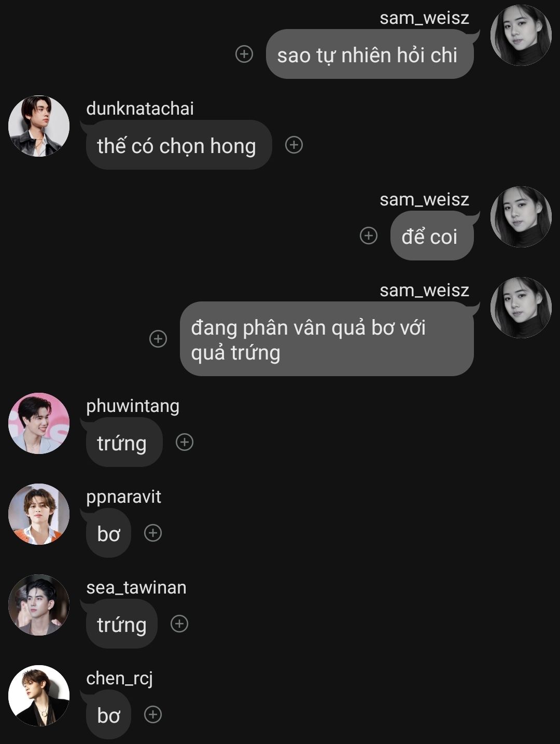View ppnaravit's profile photo
560x744 pixels.
tap(39, 514)
